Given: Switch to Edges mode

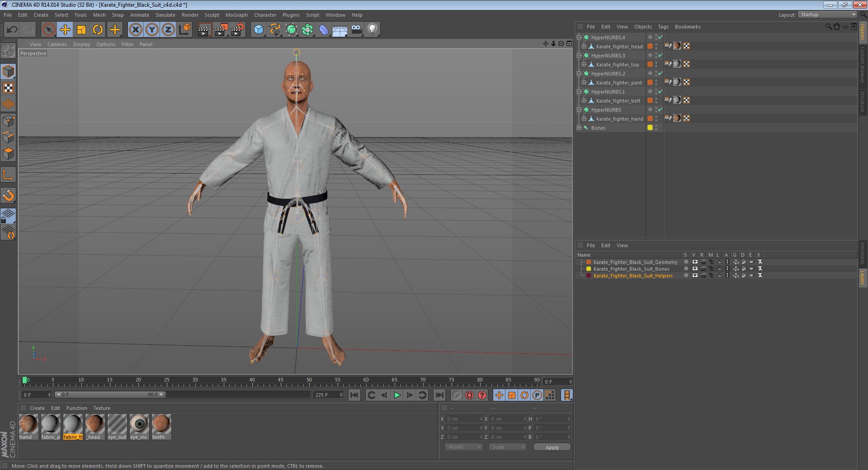Looking at the screenshot, I should 8,137.
